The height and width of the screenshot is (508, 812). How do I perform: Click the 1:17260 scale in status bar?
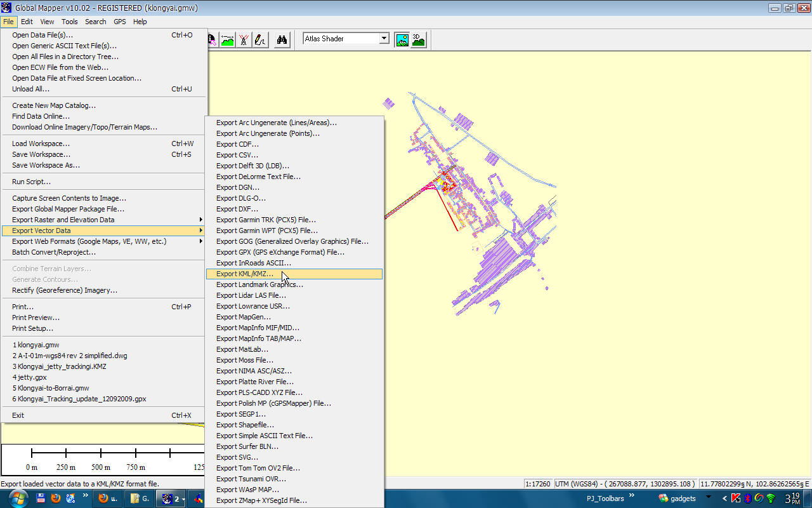[x=539, y=484]
